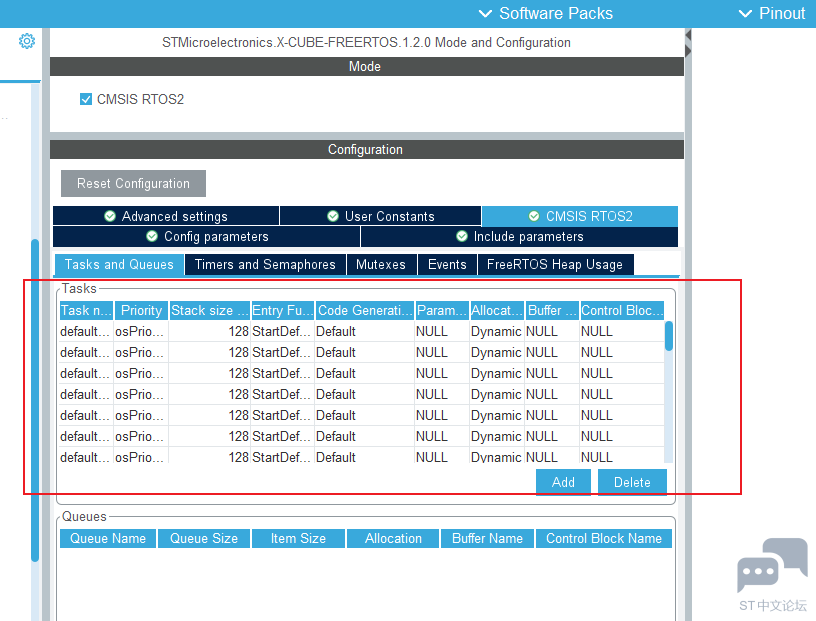Open the User Constants tab

point(380,216)
